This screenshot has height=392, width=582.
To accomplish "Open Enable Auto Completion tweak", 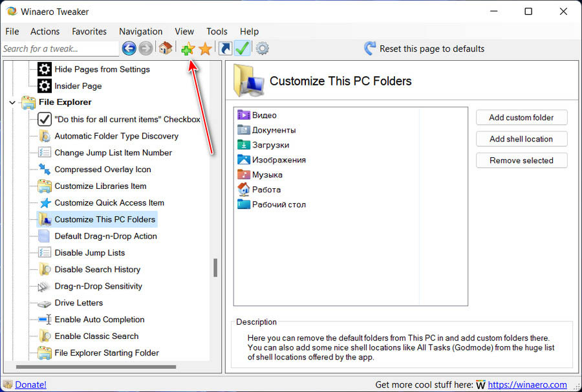I will (x=100, y=320).
